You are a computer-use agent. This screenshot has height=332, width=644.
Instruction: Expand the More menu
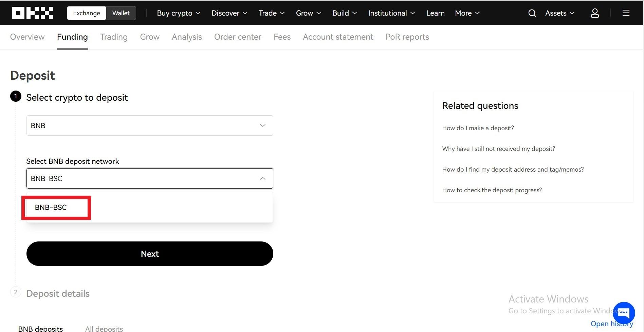point(467,13)
